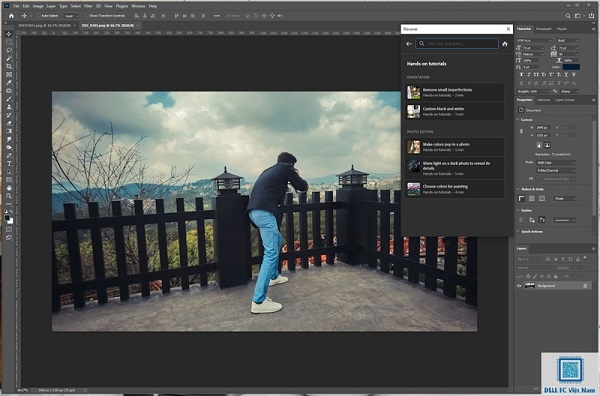Screen dimensions: 600x396
Task: Toggle rulers icon under Rulers & Grids
Action: coord(522,198)
